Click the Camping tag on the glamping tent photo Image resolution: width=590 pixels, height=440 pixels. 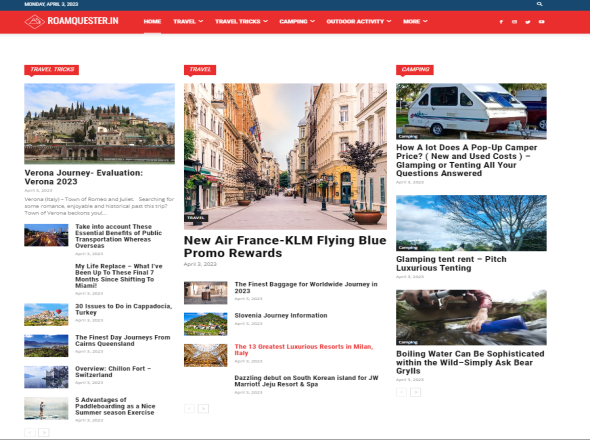[x=408, y=248]
